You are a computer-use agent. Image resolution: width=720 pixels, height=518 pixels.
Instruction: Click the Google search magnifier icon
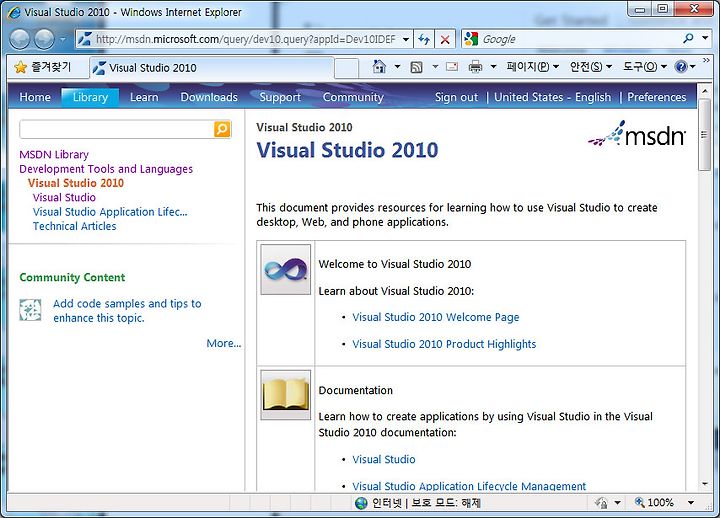tap(688, 39)
